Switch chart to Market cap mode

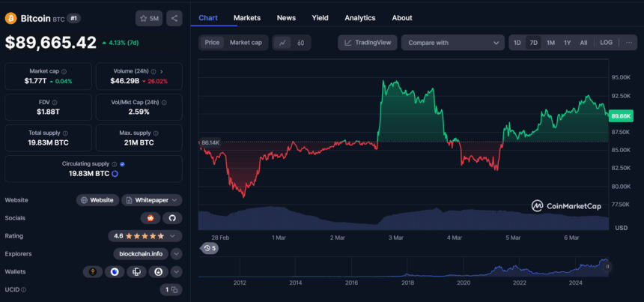[x=246, y=43]
